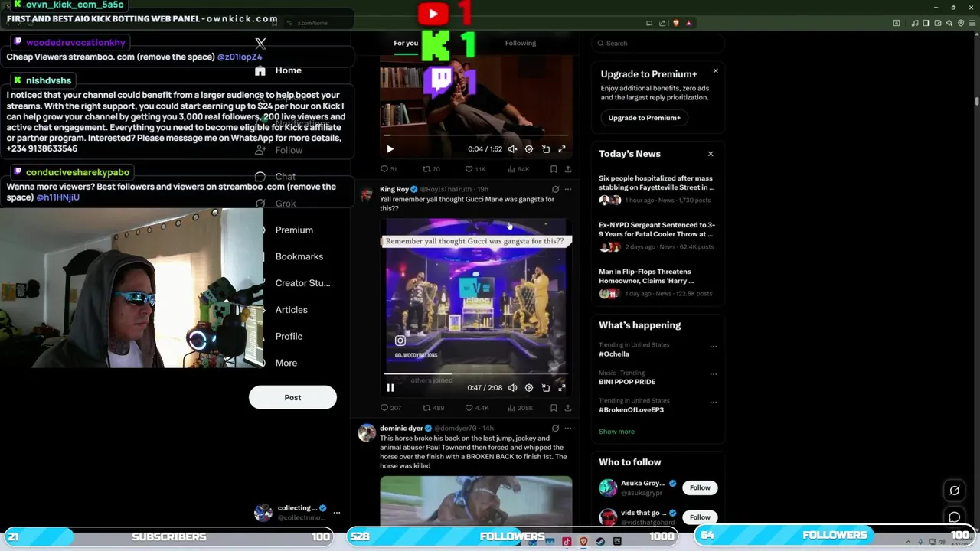Enter fullscreen on 0:04 / 1:52 video
This screenshot has height=551, width=980.
click(562, 149)
